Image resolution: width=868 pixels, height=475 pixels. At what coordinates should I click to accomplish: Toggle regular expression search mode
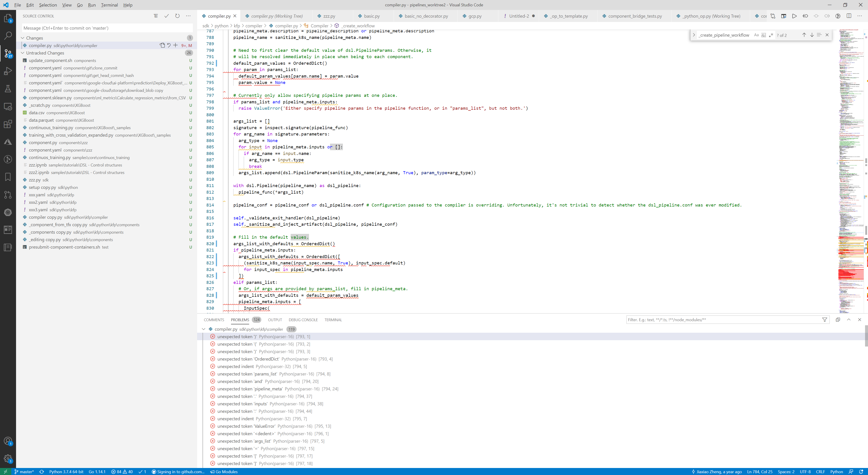(771, 35)
